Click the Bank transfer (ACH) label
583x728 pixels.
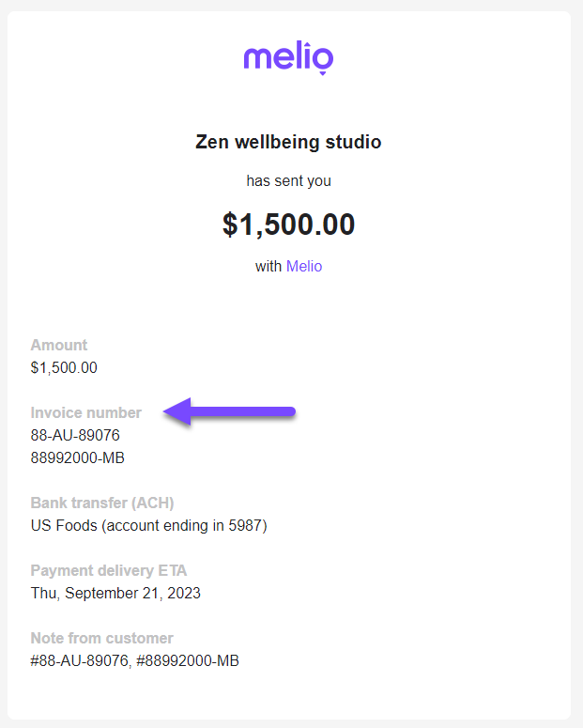click(x=102, y=503)
